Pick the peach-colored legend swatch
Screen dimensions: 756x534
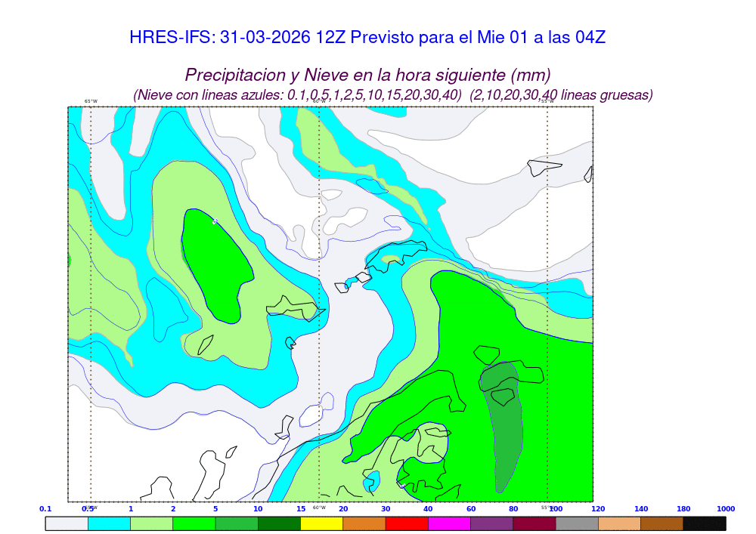tap(619, 523)
